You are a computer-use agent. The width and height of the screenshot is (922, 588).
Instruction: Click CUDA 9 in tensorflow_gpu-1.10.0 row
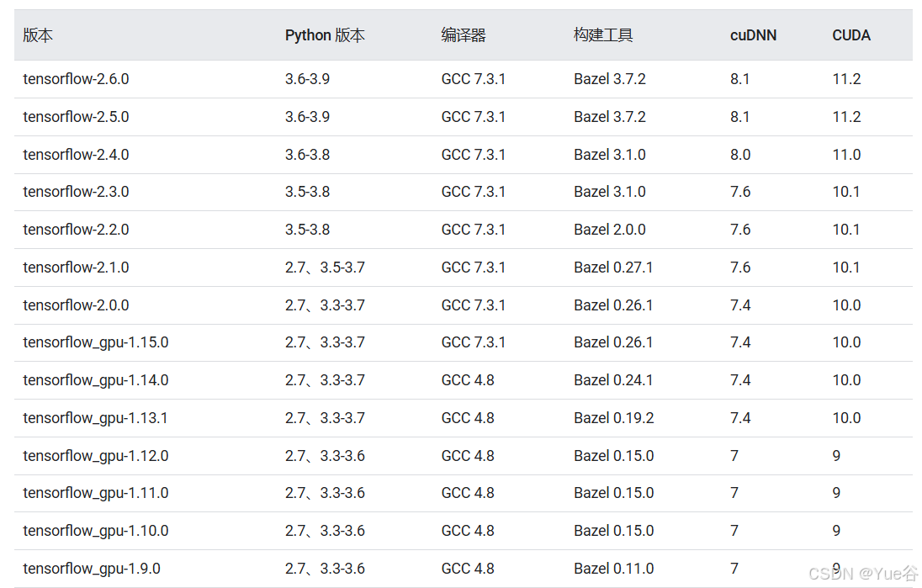[836, 531]
